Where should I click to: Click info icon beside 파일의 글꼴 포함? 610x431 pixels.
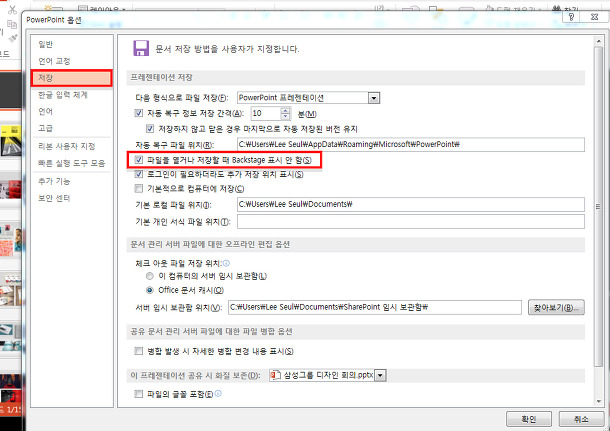click(218, 394)
